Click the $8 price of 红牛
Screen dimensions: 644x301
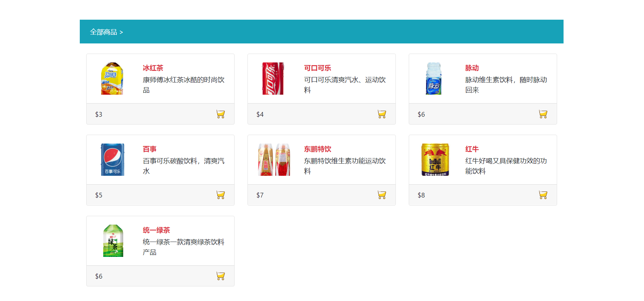(421, 195)
